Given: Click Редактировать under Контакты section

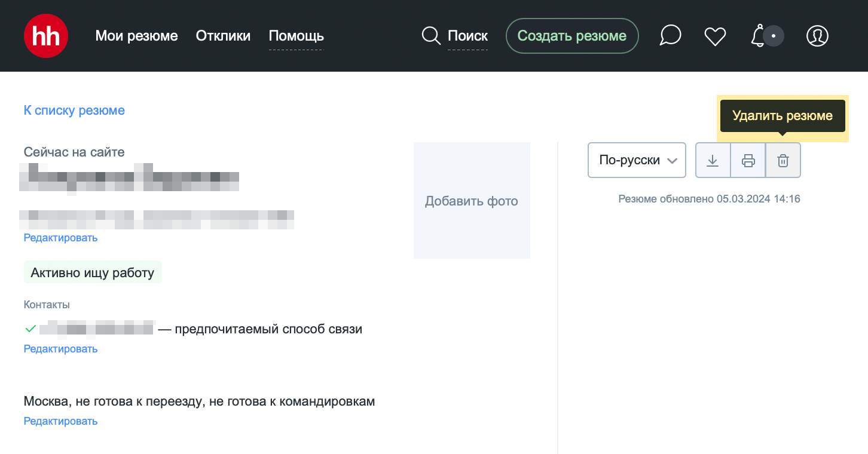Looking at the screenshot, I should tap(60, 349).
